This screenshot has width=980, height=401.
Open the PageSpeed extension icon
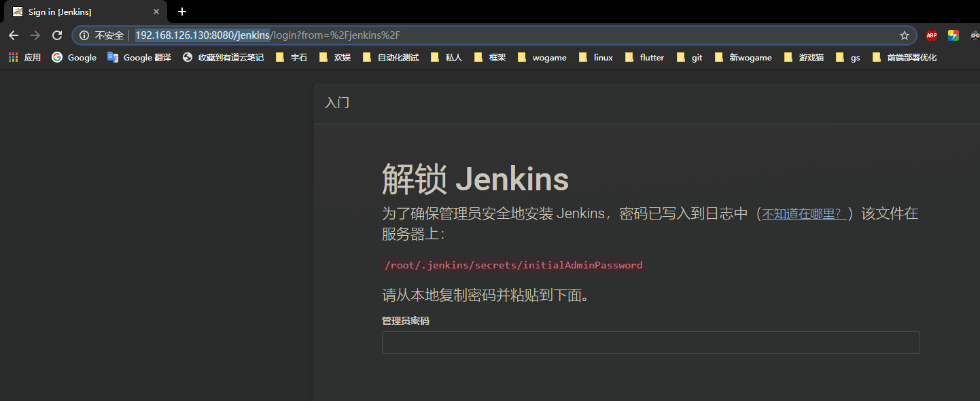coord(952,35)
